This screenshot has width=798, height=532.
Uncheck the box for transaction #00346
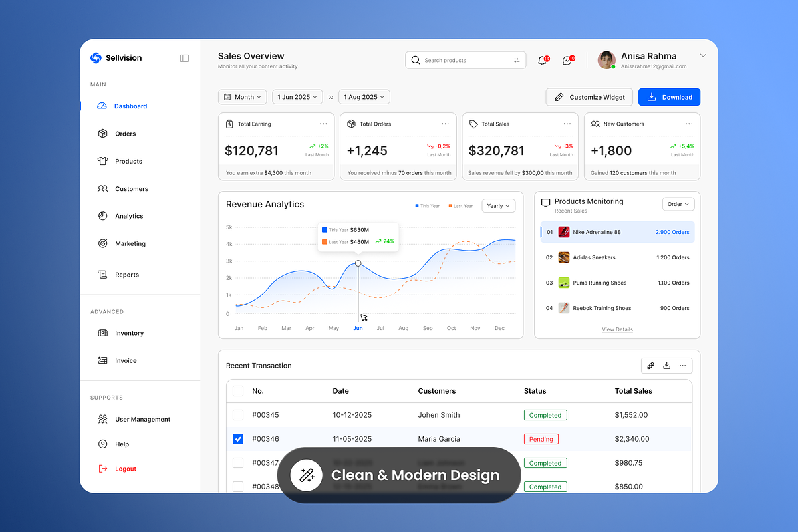(x=238, y=439)
